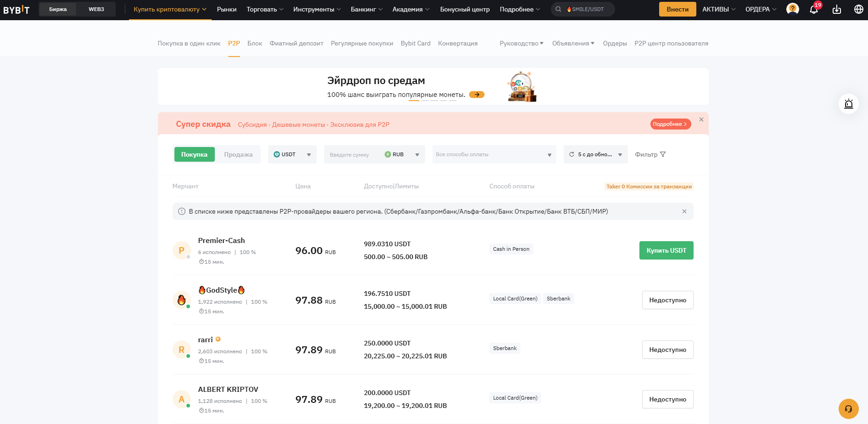Click Купить USDT for Premier-Cash
Image resolution: width=868 pixels, height=424 pixels.
(666, 250)
